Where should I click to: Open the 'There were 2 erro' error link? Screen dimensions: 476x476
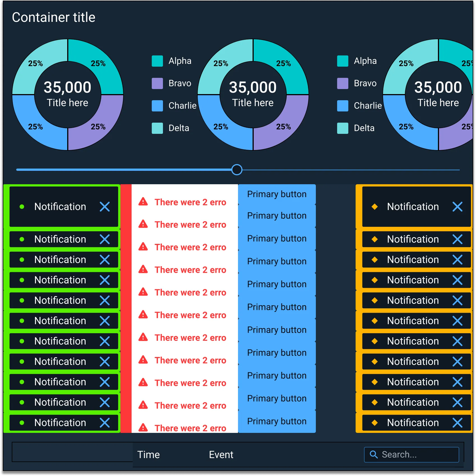click(x=190, y=202)
